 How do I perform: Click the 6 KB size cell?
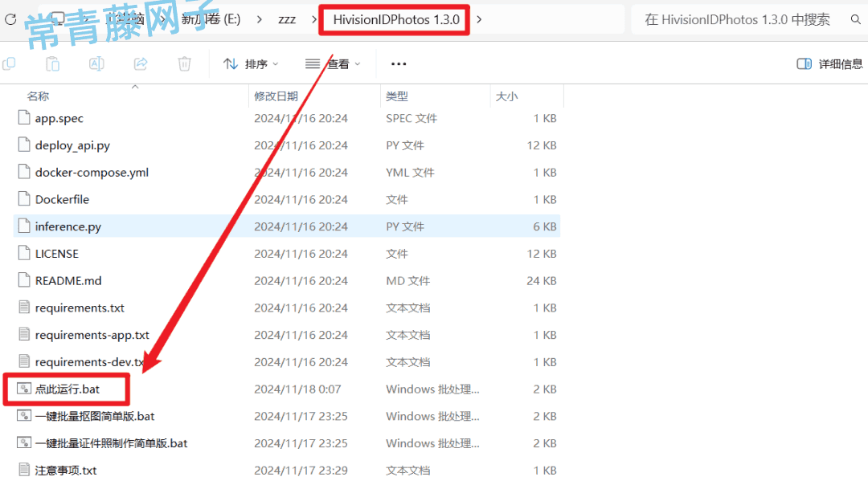click(545, 226)
